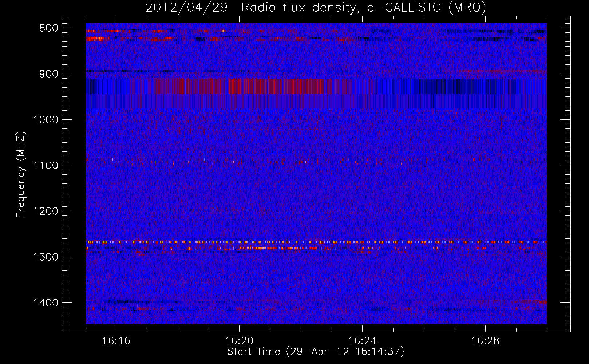The image size is (589, 364).
Task: Click the 16:20 time tick label
Action: pyautogui.click(x=239, y=341)
